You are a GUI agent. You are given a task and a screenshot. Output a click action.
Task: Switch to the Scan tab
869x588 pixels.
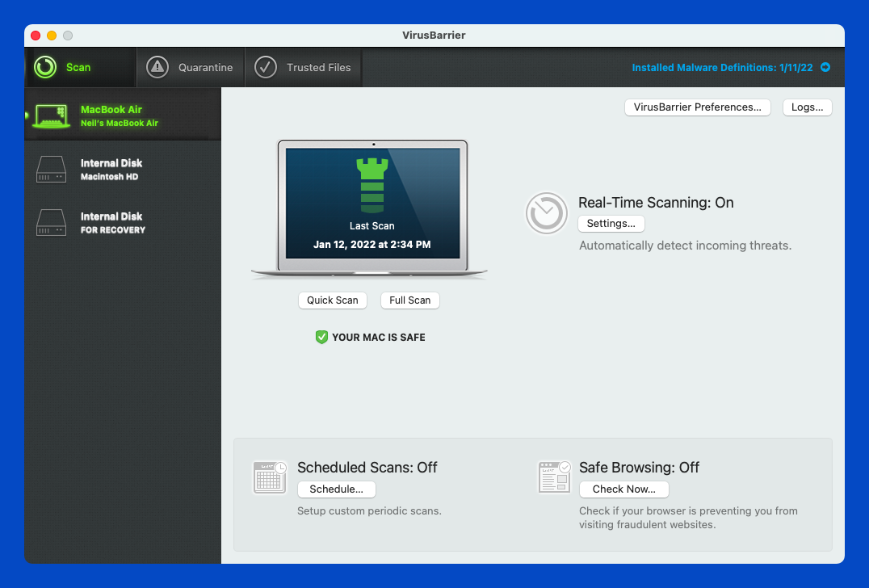tap(81, 67)
